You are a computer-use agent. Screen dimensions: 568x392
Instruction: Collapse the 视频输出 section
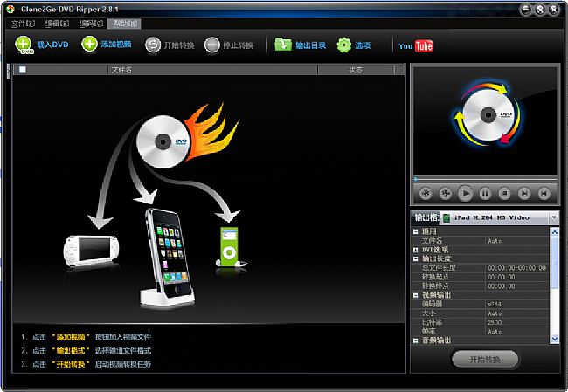(416, 295)
